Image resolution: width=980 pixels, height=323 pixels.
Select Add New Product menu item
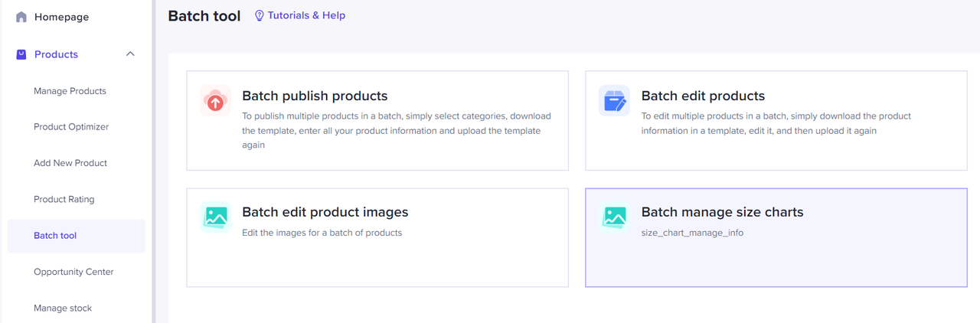click(x=70, y=163)
